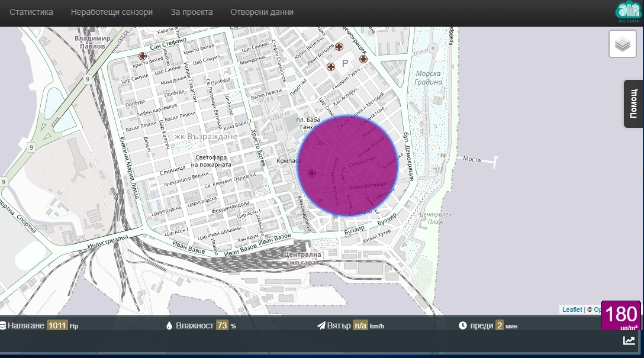This screenshot has width=644, height=358.
Task: Click the parking P marker
Action: click(345, 63)
